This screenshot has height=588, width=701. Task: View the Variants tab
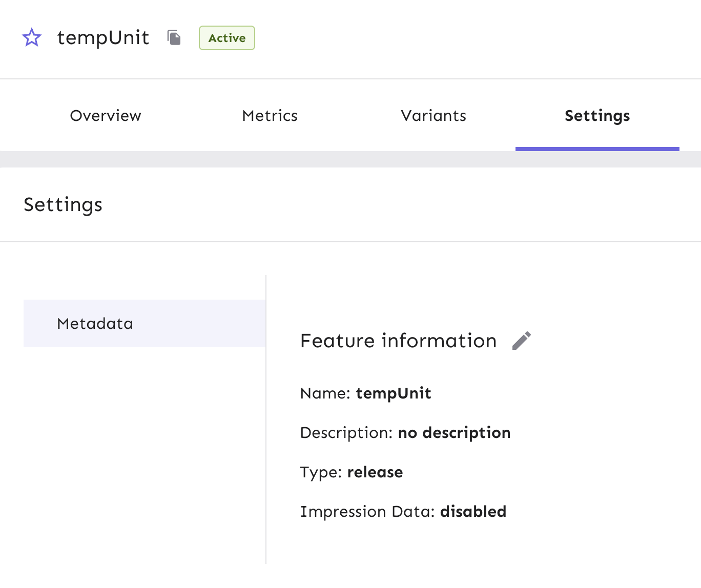coord(433,116)
